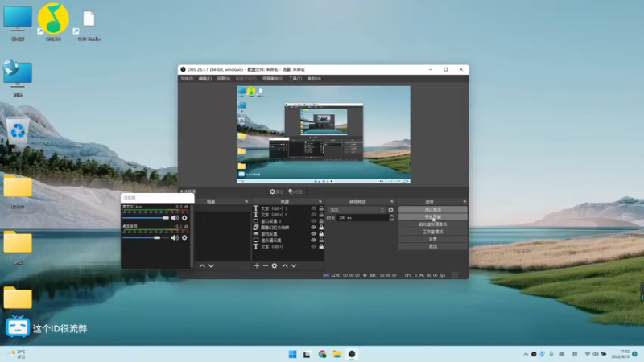Open 桌面音频 audio settings gear

tap(184, 237)
